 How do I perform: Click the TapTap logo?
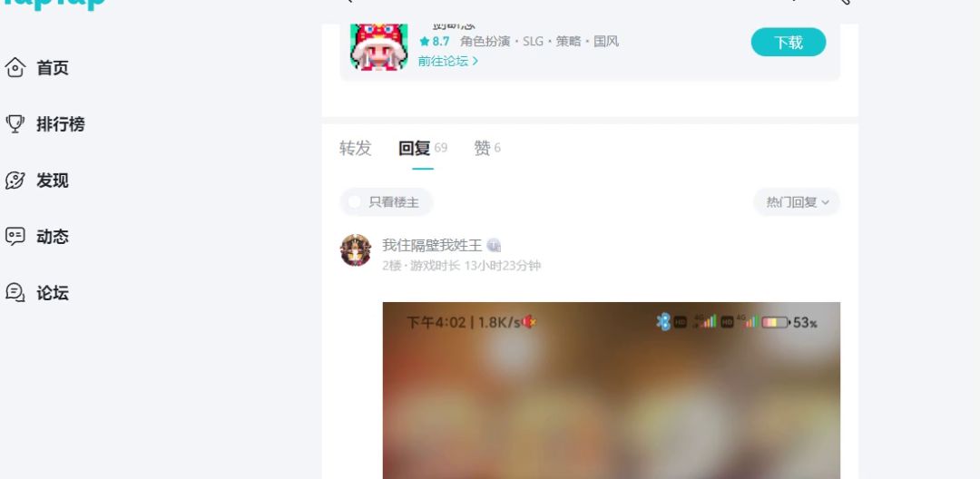pos(55,4)
